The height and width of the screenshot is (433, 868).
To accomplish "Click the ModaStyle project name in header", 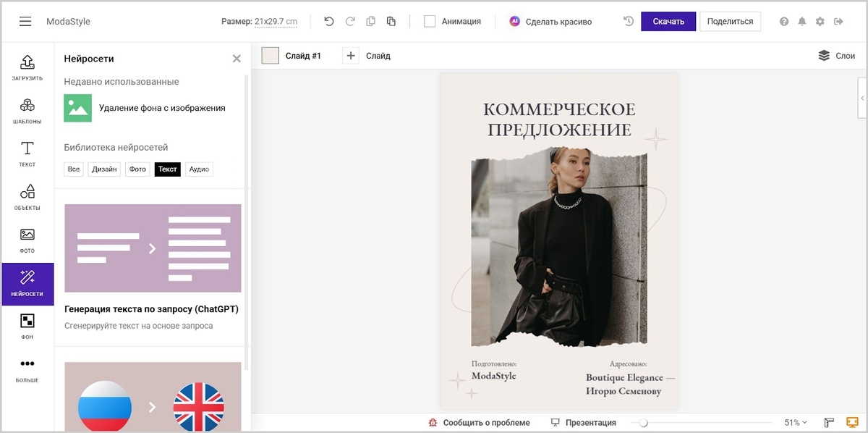I will [x=68, y=22].
